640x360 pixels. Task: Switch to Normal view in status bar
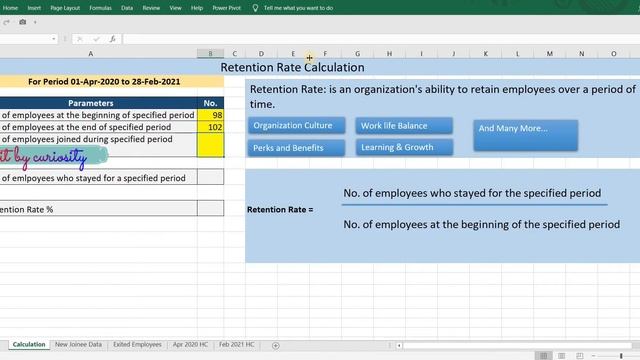point(544,356)
